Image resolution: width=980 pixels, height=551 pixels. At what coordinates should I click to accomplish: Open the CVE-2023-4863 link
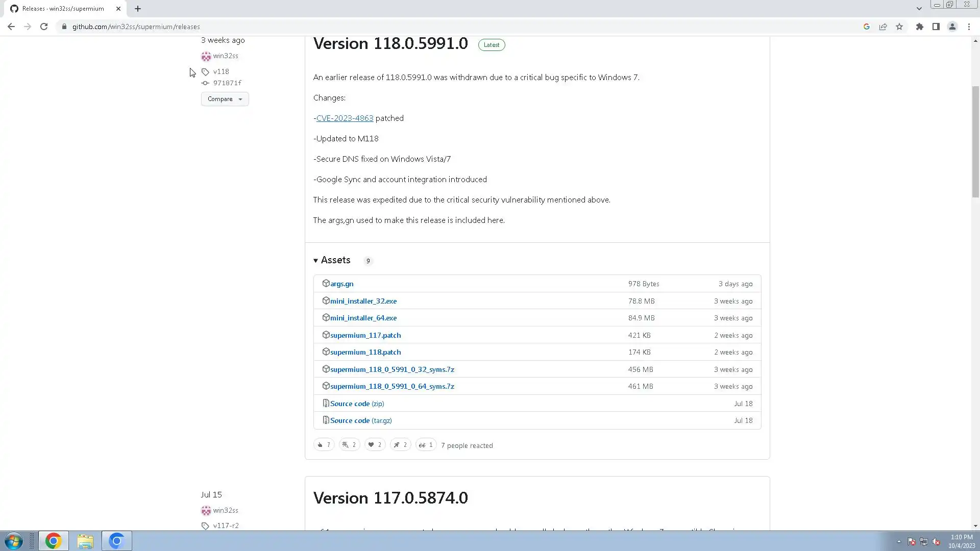(x=345, y=118)
